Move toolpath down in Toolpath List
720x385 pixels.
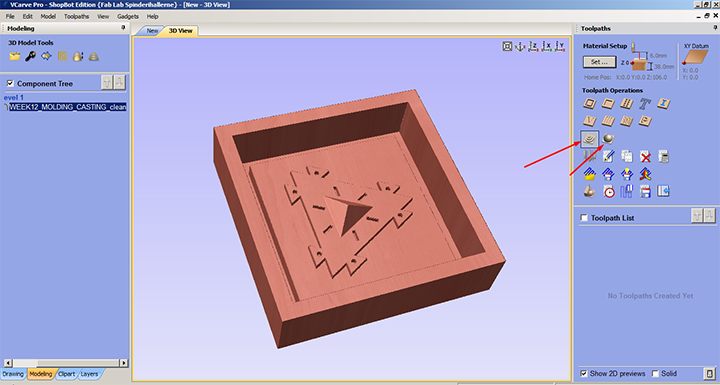[709, 215]
